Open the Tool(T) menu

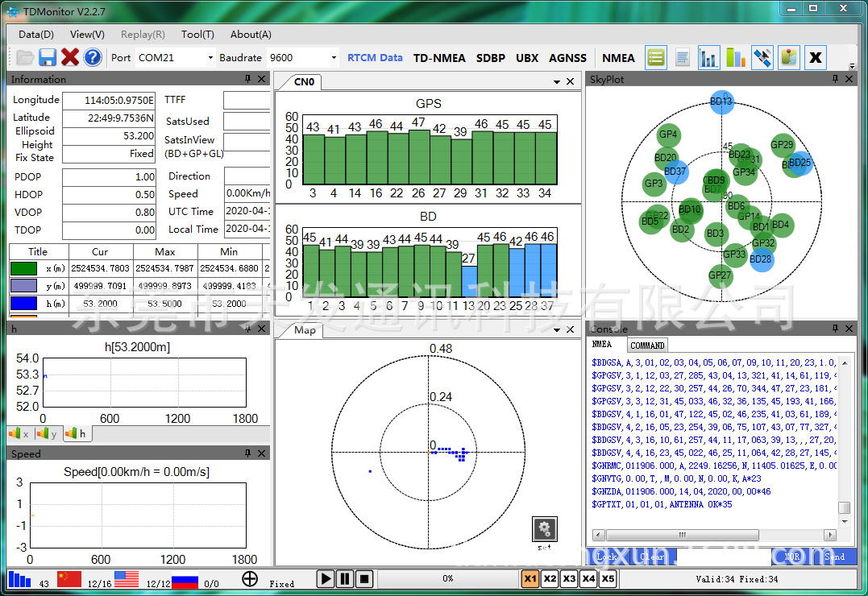tap(197, 35)
